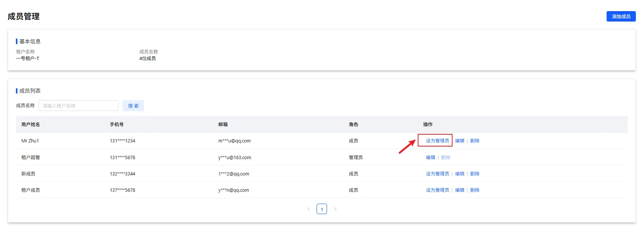Edit the 租户超管 member row
The image size is (644, 250).
(x=431, y=158)
